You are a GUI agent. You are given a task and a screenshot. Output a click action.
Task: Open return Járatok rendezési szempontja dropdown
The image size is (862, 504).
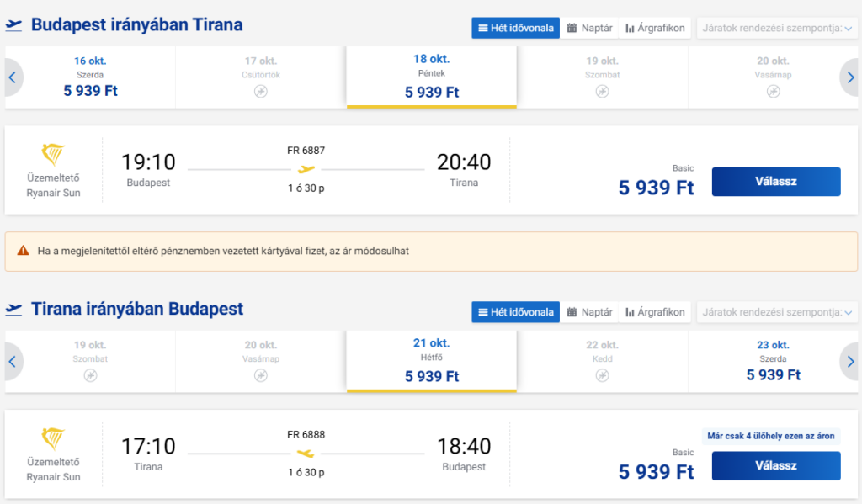coord(777,312)
